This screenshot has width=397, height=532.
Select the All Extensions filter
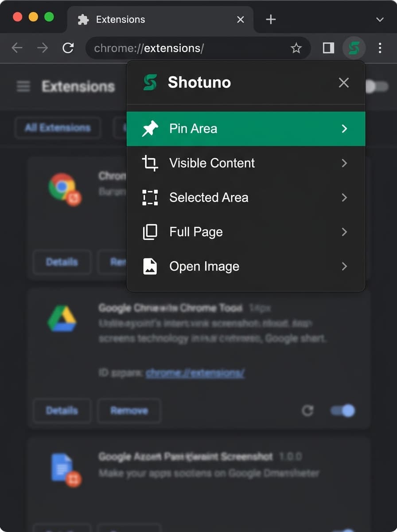point(58,128)
